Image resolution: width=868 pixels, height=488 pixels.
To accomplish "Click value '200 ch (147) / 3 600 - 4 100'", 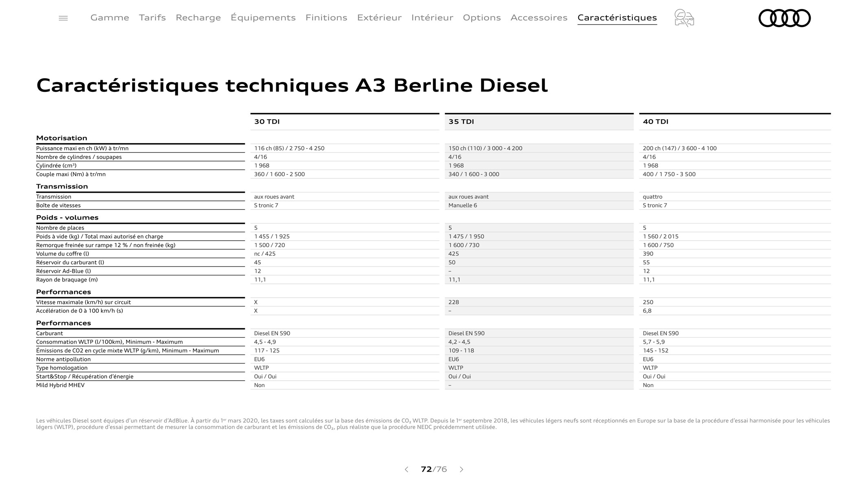I will [x=680, y=148].
